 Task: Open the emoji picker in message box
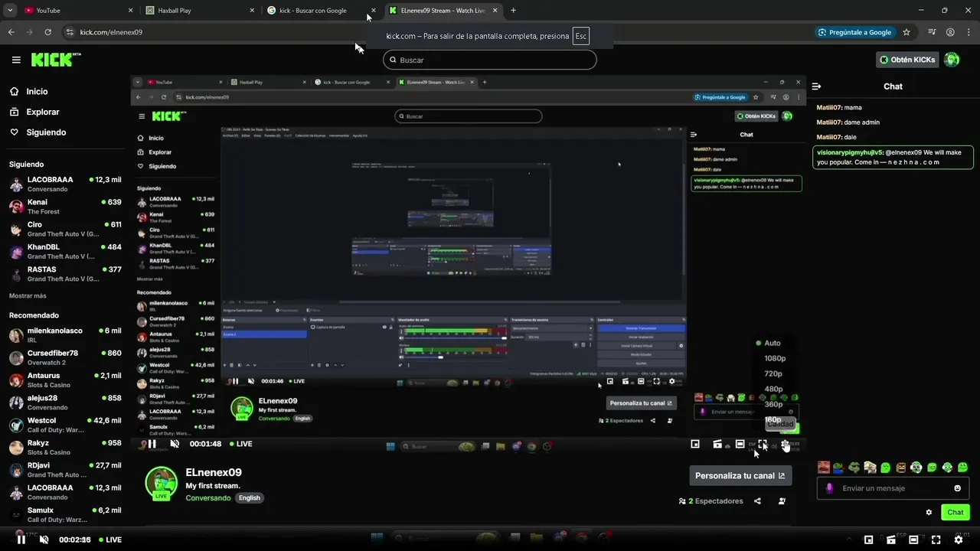957,488
